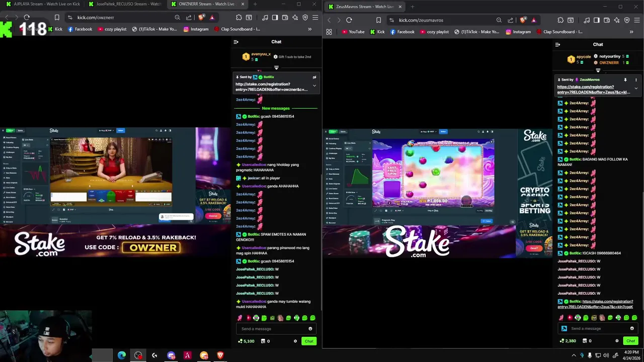Screen dimensions: 644x362
Task: Open ZeusMavros chat settings gear
Action: (617, 341)
